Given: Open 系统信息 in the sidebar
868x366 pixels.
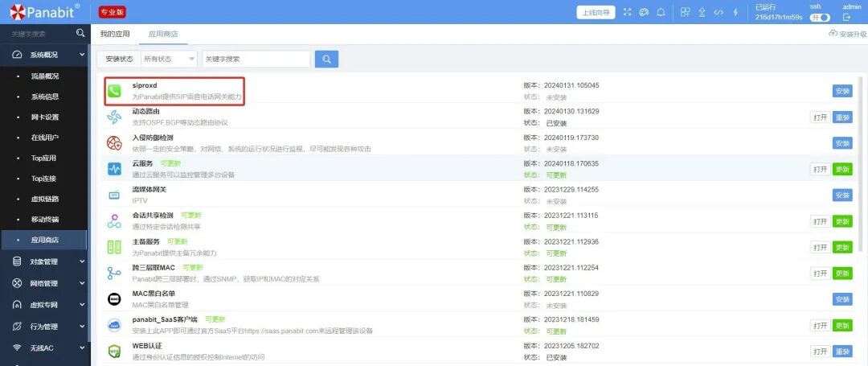Looking at the screenshot, I should tap(45, 97).
